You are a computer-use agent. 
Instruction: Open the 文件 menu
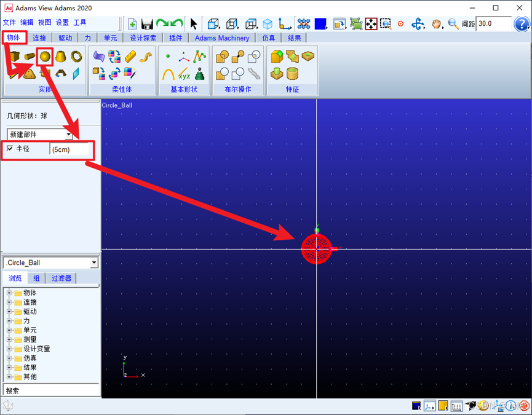click(x=9, y=22)
